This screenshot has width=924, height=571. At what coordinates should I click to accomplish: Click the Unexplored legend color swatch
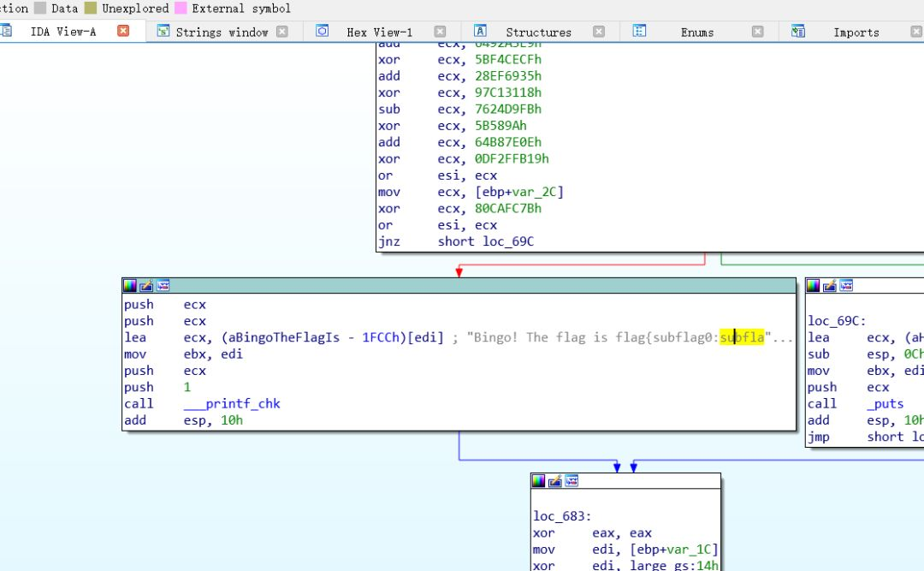click(91, 9)
